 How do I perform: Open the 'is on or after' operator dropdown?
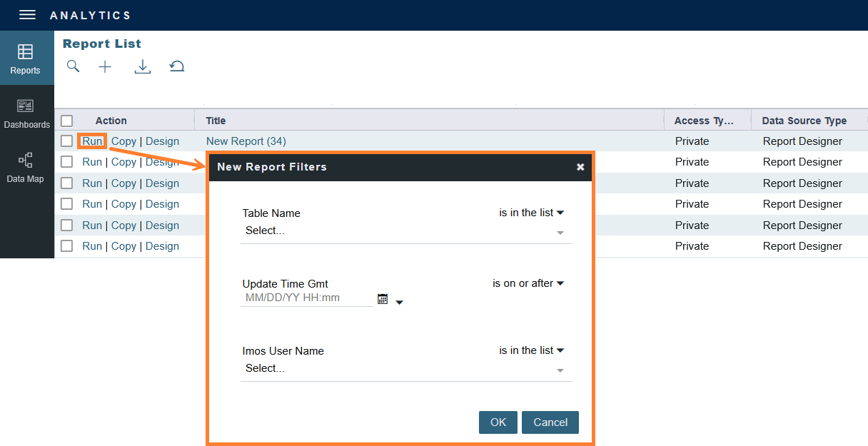coord(528,283)
